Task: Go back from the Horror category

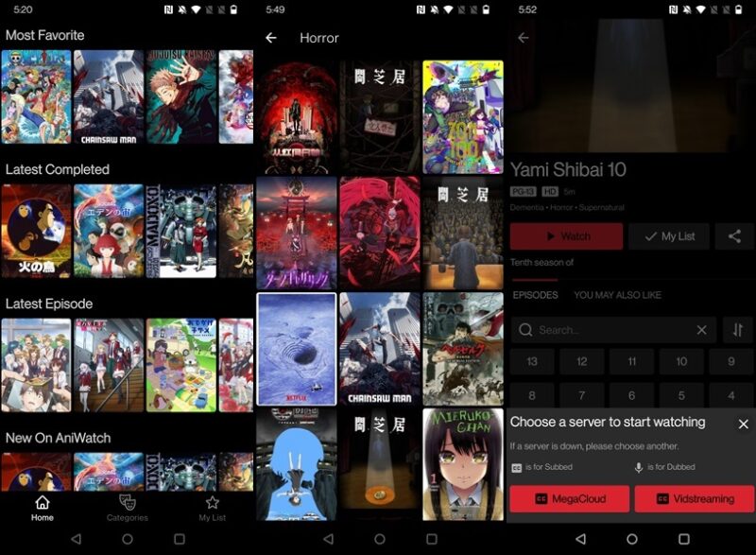Action: 272,38
